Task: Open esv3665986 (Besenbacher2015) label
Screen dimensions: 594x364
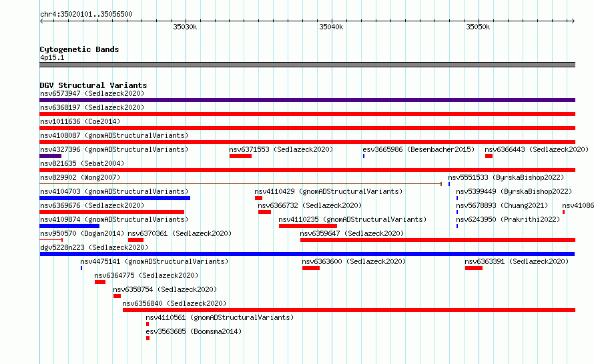Action: pyautogui.click(x=418, y=149)
